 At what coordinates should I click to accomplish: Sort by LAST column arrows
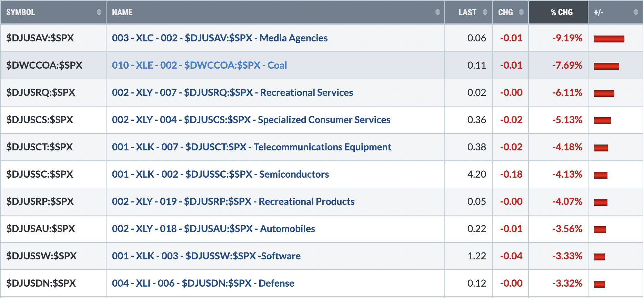pos(485,12)
